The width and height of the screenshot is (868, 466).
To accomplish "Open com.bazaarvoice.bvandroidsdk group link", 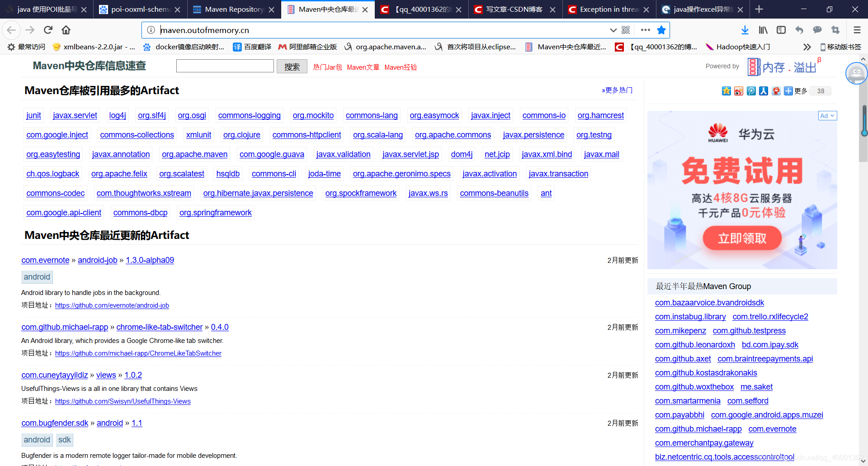I will (x=709, y=303).
